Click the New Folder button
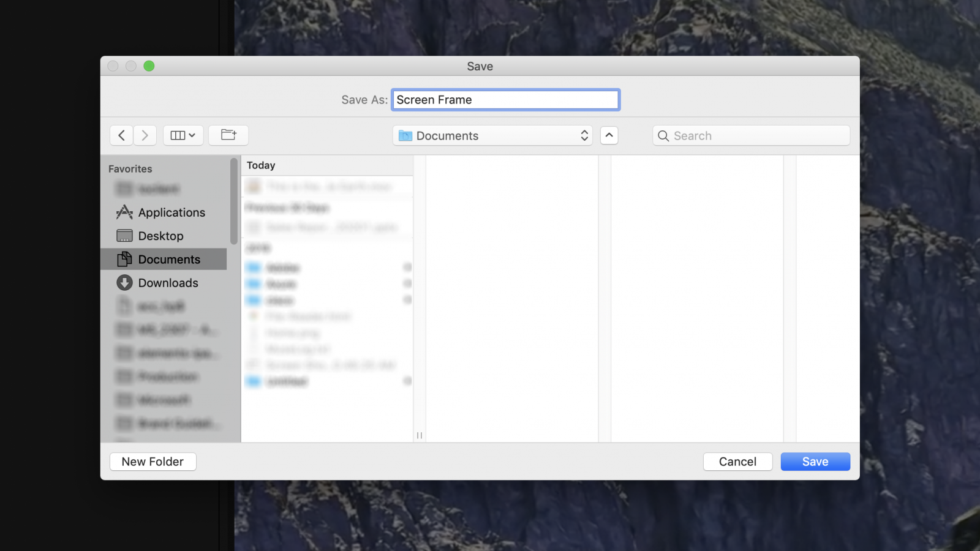The width and height of the screenshot is (980, 551). pyautogui.click(x=153, y=462)
